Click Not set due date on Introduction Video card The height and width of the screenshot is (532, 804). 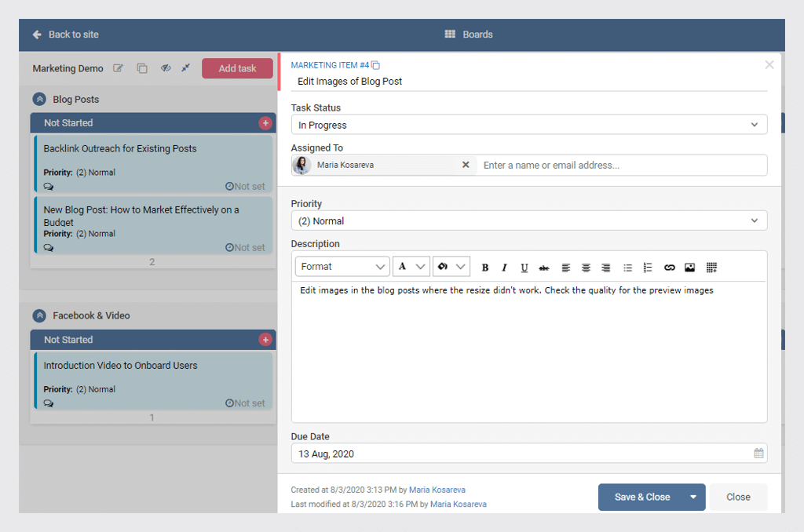point(245,403)
